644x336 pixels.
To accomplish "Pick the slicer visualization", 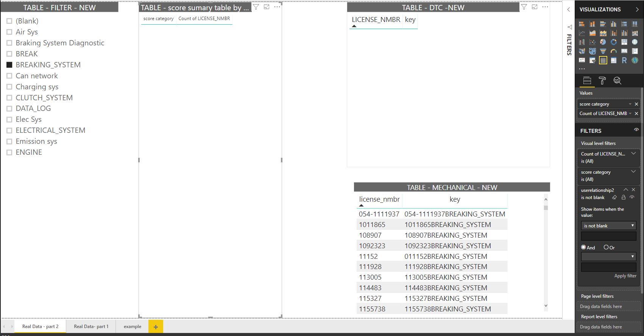I will 593,60.
